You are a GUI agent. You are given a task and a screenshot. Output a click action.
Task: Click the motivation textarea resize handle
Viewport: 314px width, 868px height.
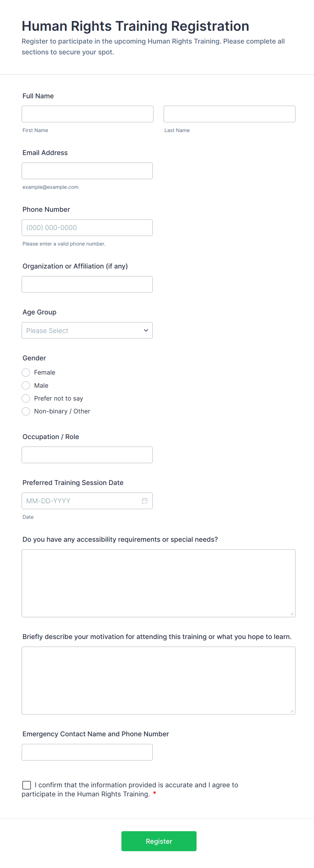[292, 711]
